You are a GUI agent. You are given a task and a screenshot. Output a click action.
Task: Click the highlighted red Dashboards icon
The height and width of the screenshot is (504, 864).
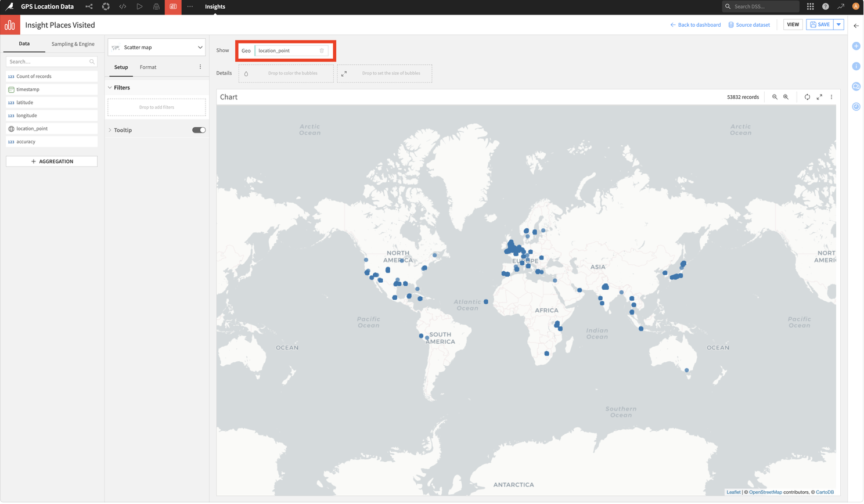pos(173,6)
